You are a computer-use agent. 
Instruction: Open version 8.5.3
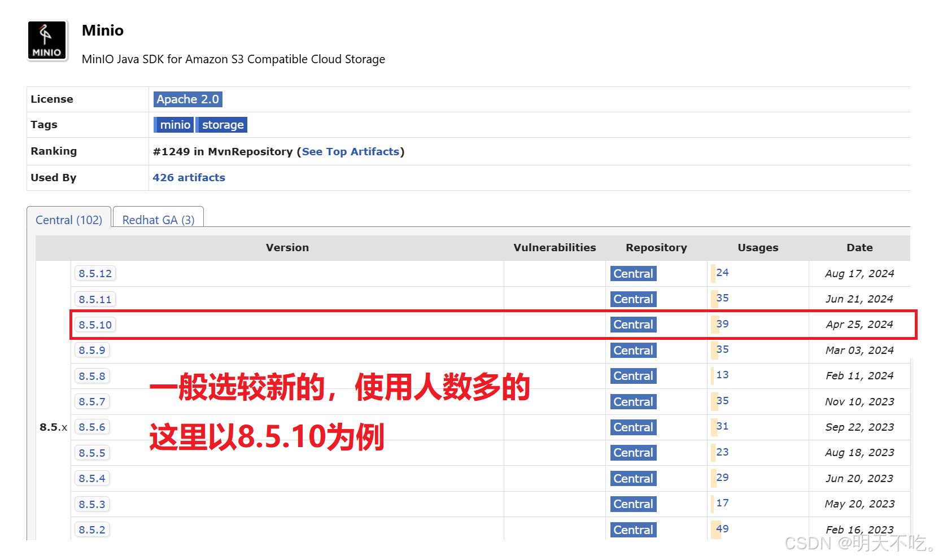(x=92, y=504)
